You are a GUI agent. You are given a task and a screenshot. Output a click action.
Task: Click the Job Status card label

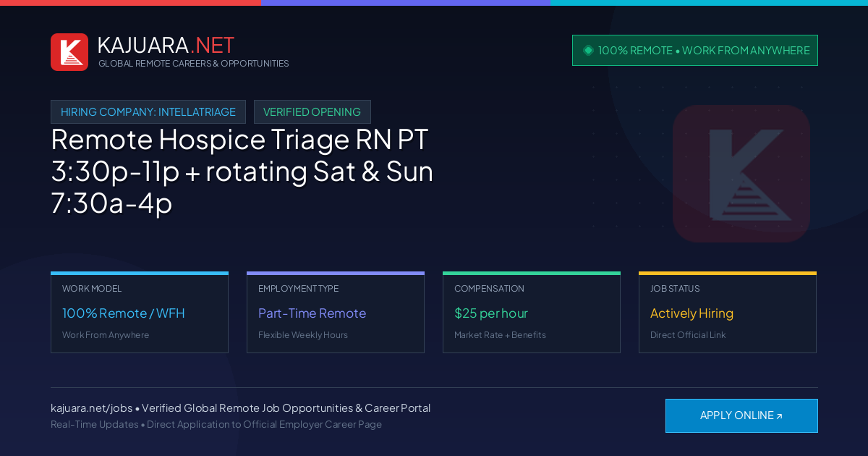coord(675,289)
